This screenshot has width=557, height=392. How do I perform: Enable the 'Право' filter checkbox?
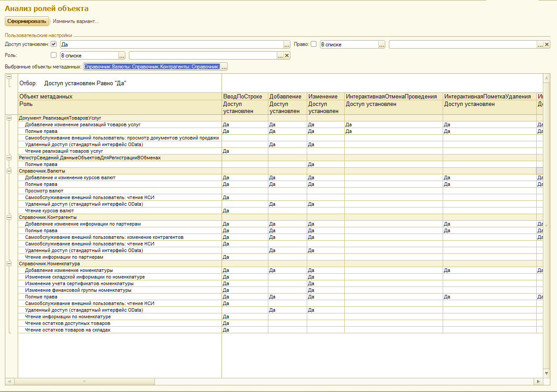tap(314, 44)
